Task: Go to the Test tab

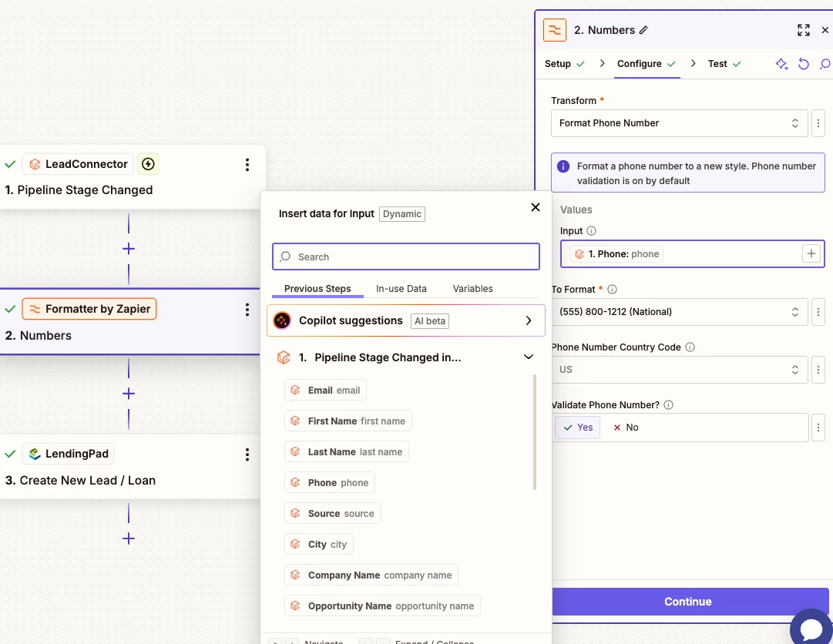Action: click(x=724, y=64)
